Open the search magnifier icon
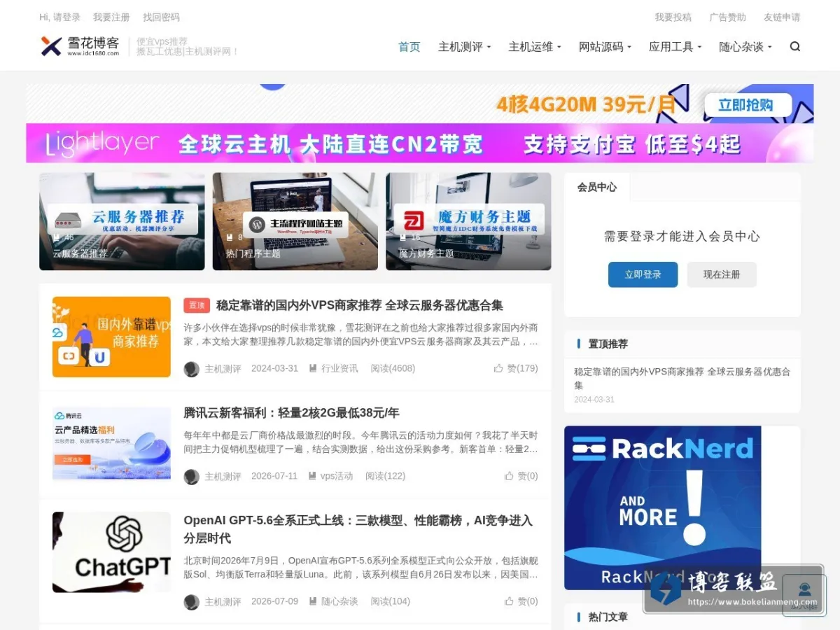Image resolution: width=840 pixels, height=630 pixels. tap(794, 47)
